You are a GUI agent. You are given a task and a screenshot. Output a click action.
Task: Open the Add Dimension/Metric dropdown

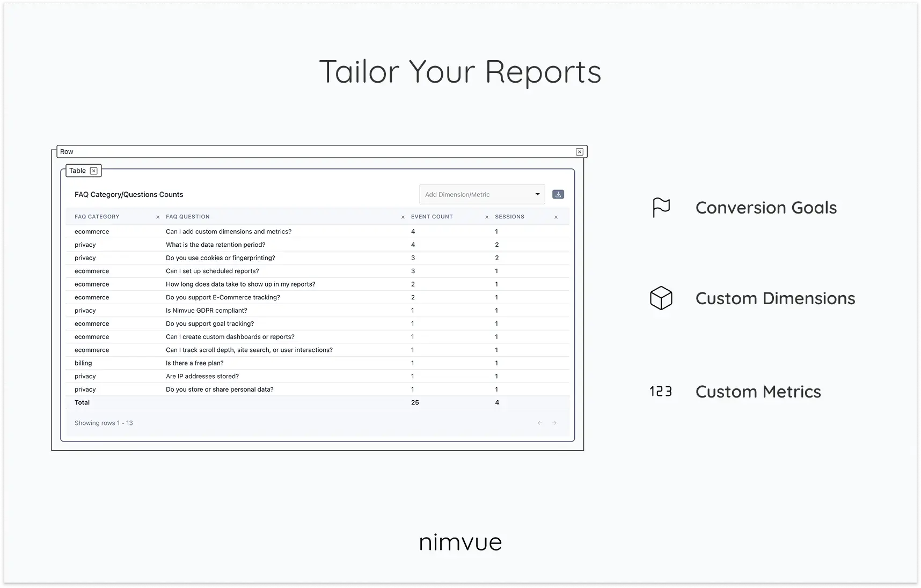tap(482, 194)
